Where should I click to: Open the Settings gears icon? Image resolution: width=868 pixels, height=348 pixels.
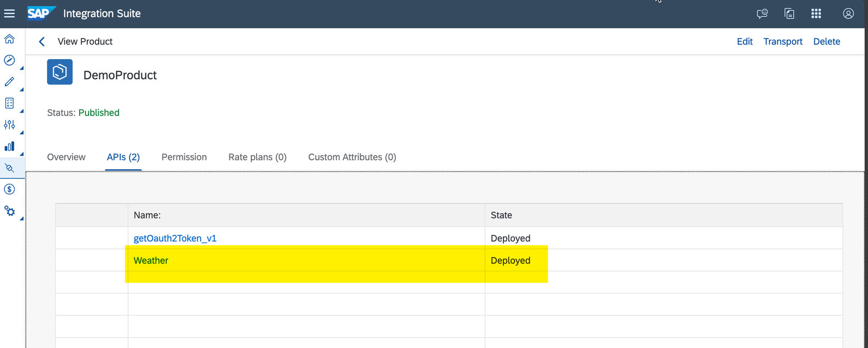(x=9, y=211)
